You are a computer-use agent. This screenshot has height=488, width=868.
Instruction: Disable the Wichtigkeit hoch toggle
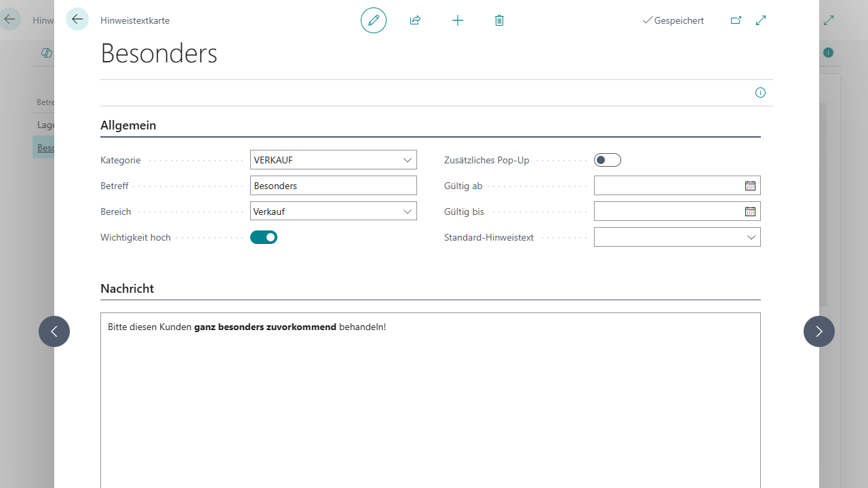click(264, 237)
